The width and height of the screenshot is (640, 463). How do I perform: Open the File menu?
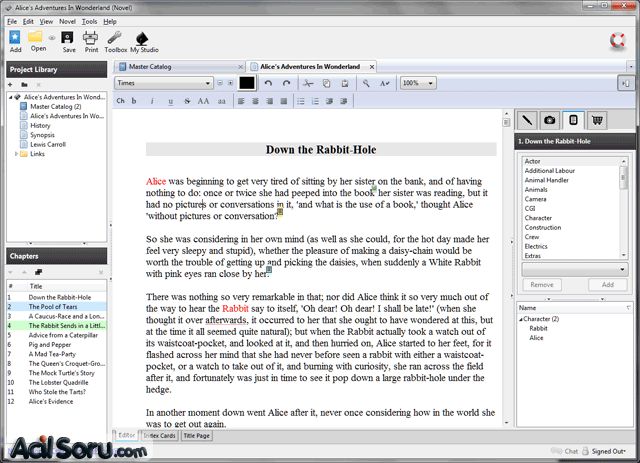click(12, 22)
